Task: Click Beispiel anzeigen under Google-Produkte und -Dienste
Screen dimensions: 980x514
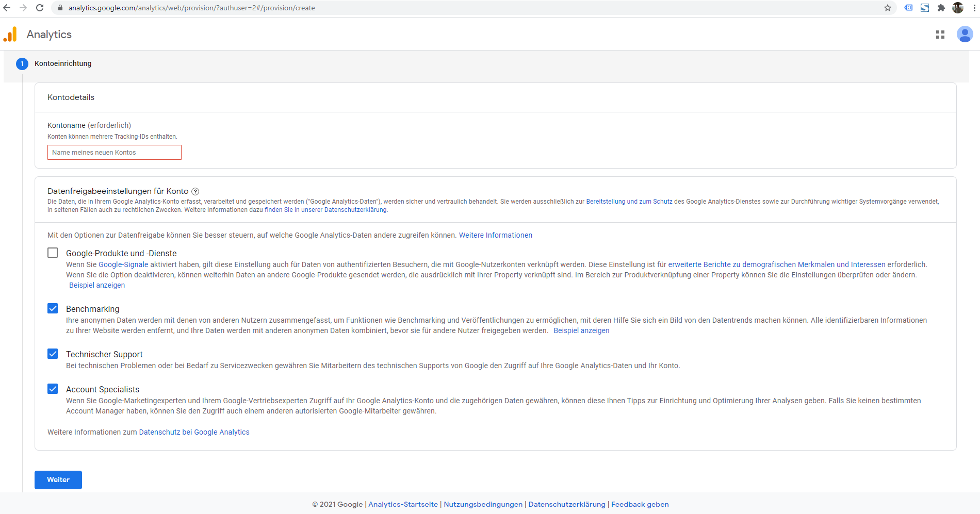Action: [97, 285]
